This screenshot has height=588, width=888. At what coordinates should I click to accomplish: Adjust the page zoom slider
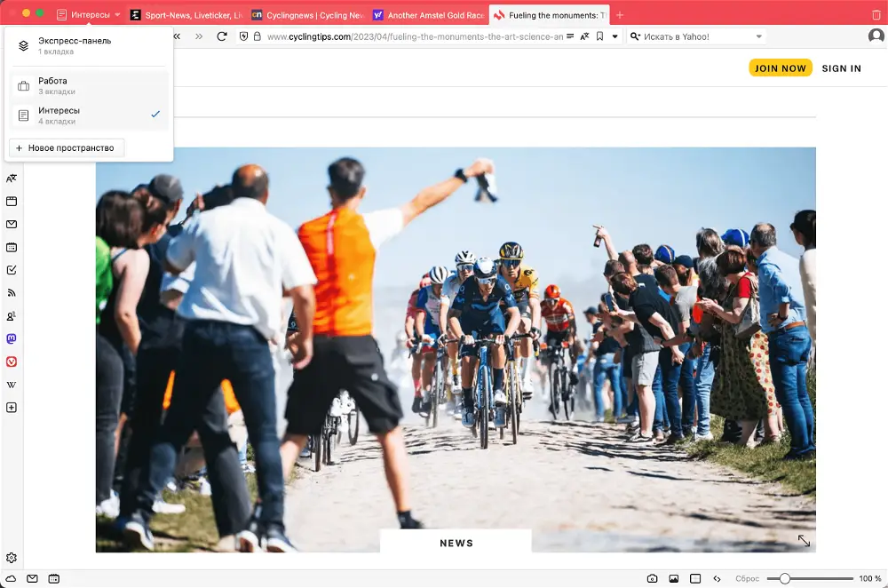[810, 578]
